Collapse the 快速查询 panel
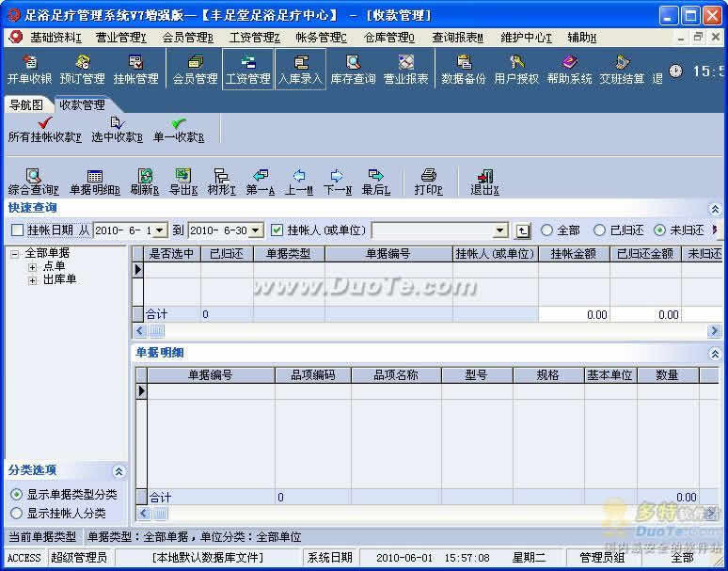The width and height of the screenshot is (728, 571). (715, 209)
